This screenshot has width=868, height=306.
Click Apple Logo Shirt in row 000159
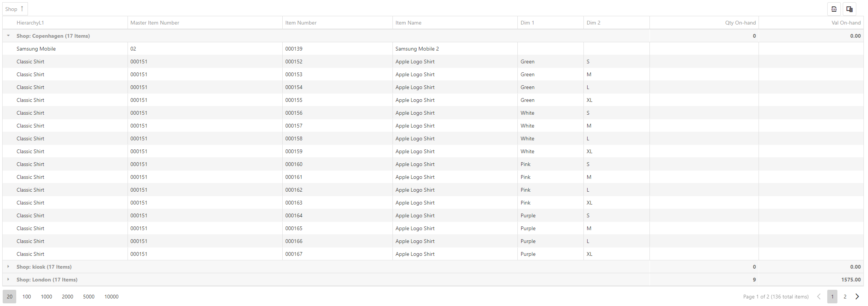(x=415, y=151)
